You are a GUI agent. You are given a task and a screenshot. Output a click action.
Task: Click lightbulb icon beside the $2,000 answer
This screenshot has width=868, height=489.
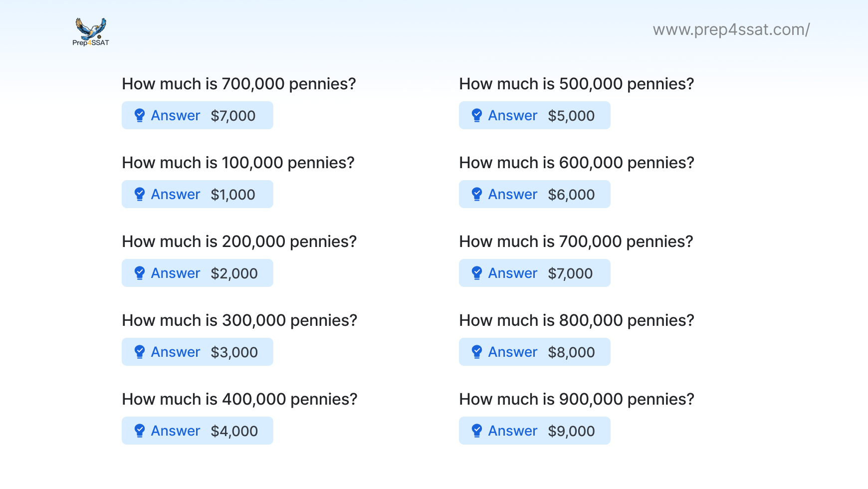140,273
